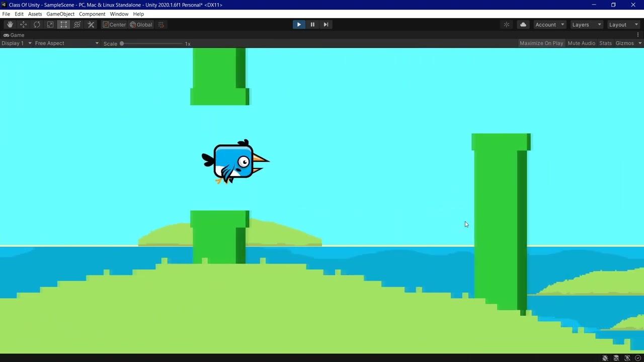644x362 pixels.
Task: Select the Rotate tool
Action: (37, 25)
